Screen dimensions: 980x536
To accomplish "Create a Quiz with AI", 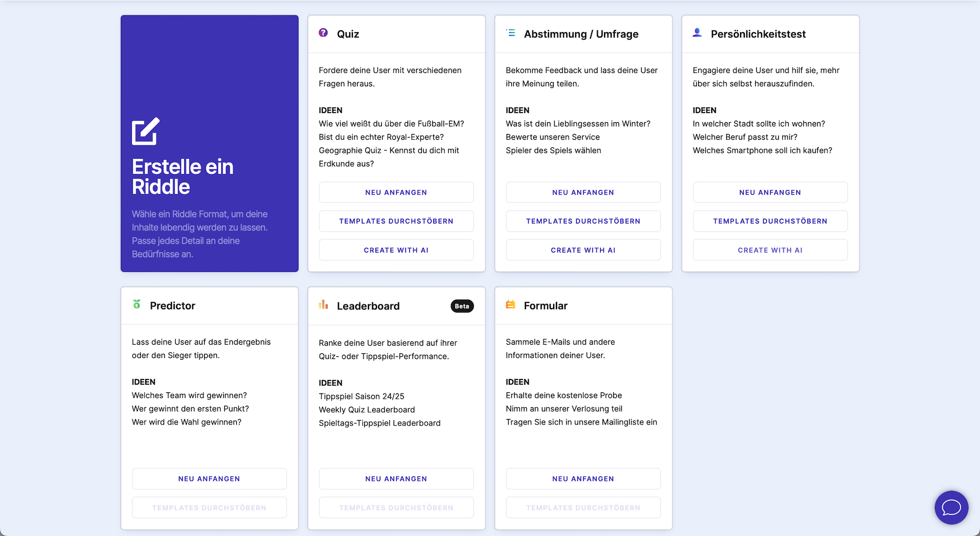I will point(396,250).
